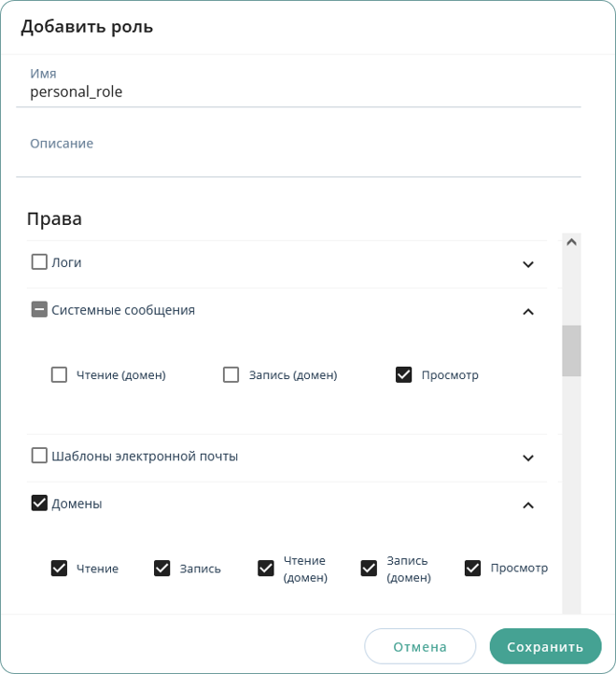This screenshot has width=616, height=674.
Task: Uncheck Просмотр under Системные сообщения
Action: [x=404, y=375]
